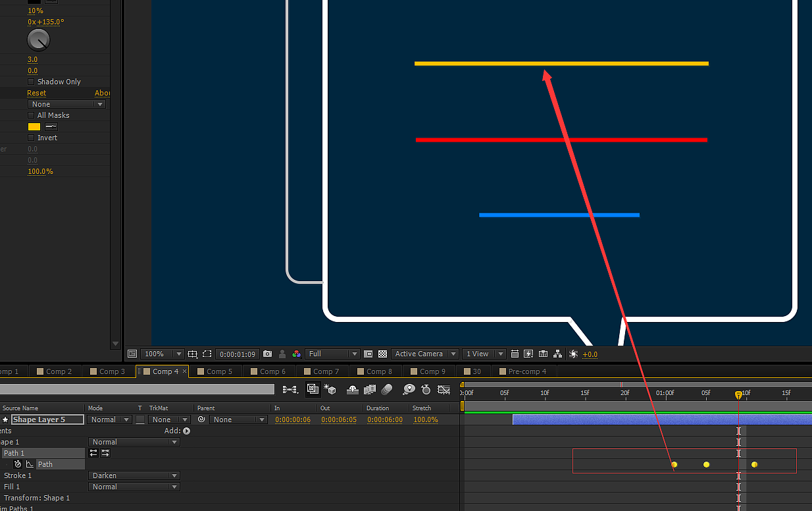Image resolution: width=812 pixels, height=511 pixels.
Task: Click the Reset link in effect controls
Action: click(37, 93)
